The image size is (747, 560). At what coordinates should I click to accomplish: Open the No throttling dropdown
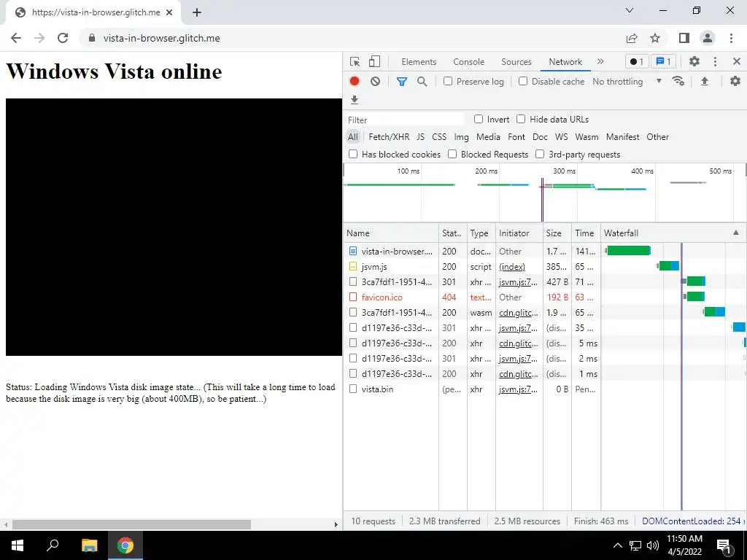point(627,82)
